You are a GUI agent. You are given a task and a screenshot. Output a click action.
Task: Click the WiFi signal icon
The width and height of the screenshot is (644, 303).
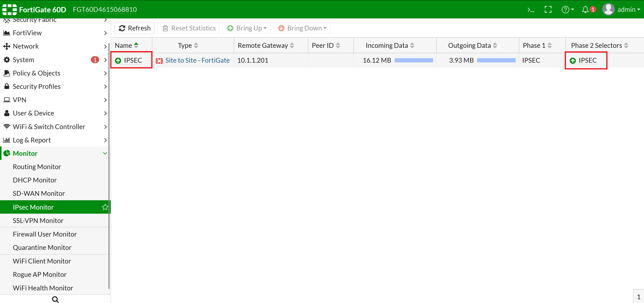click(7, 126)
